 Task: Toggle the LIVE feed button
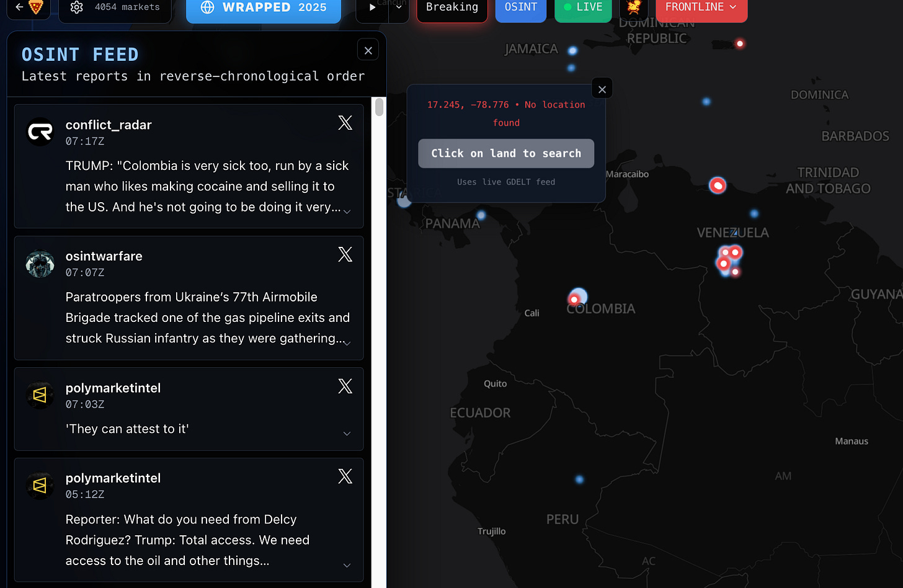(583, 8)
